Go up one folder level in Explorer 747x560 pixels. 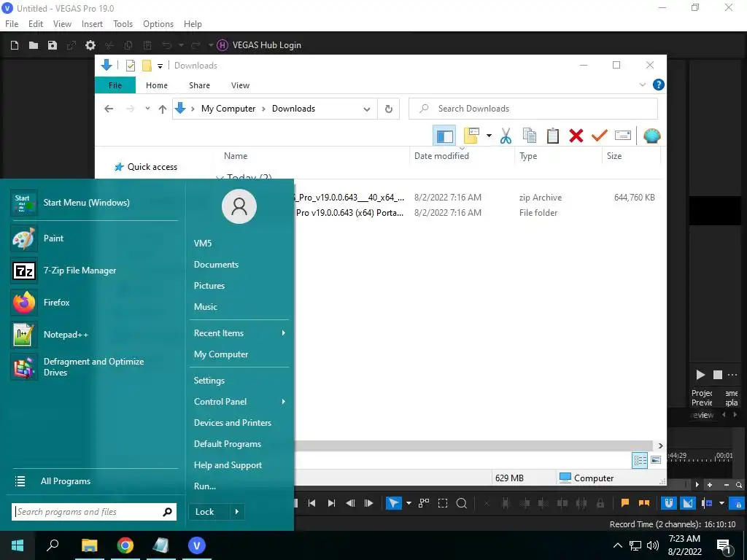point(163,109)
